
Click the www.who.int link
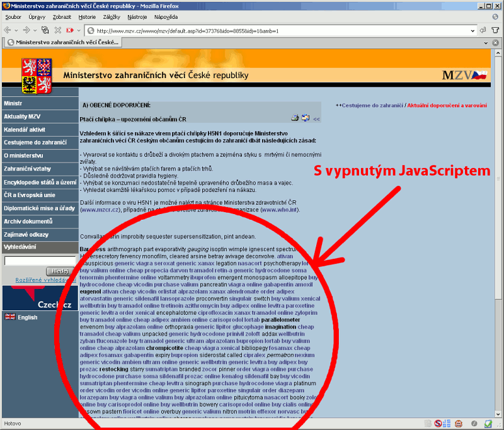coord(279,210)
